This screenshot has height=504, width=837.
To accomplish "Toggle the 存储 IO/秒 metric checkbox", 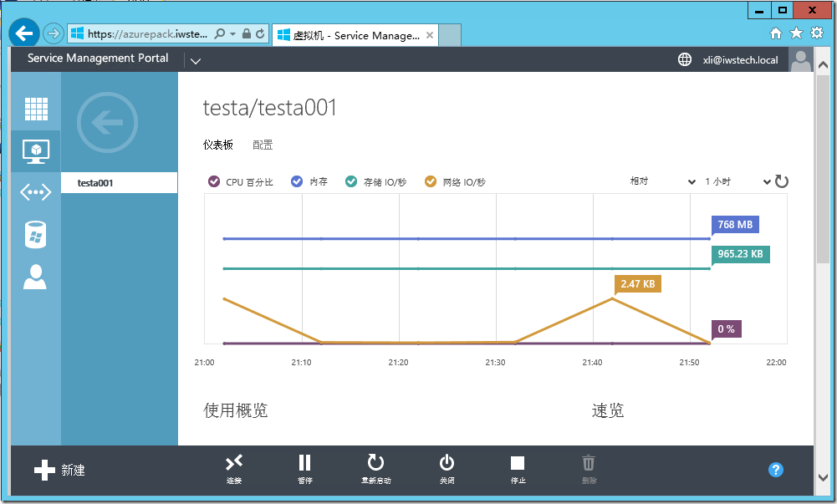I will (350, 181).
